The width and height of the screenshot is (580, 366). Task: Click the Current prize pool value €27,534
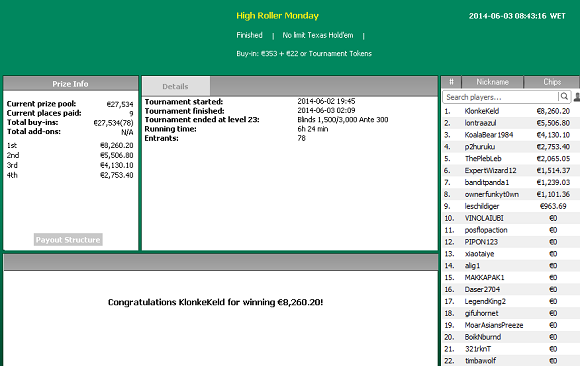pos(120,104)
